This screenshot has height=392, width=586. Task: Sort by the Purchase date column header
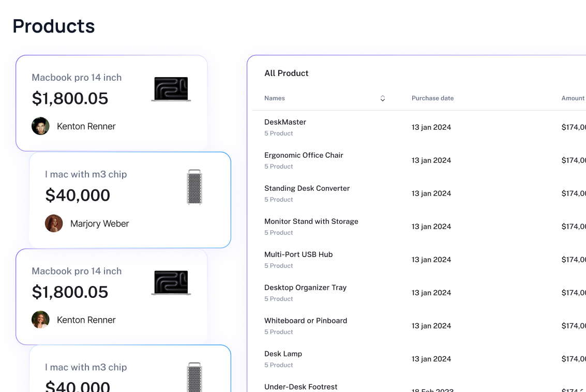click(432, 98)
